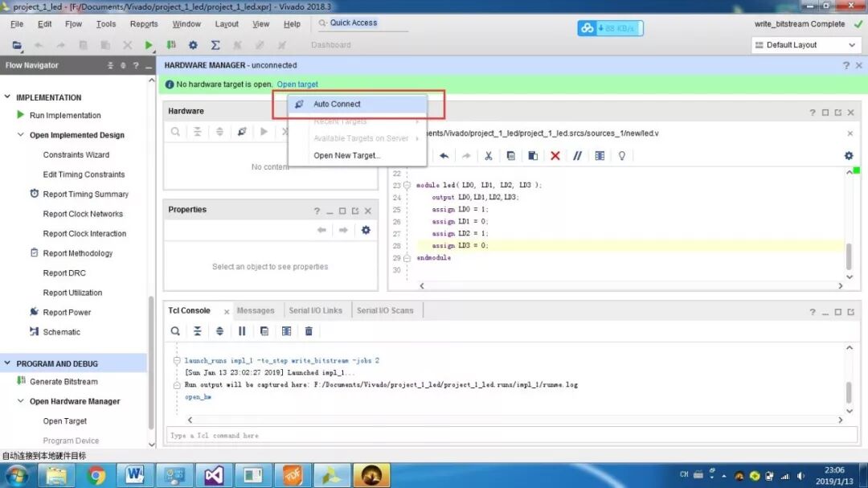Collapse all in Hardware panel
868x488 pixels.
point(198,132)
